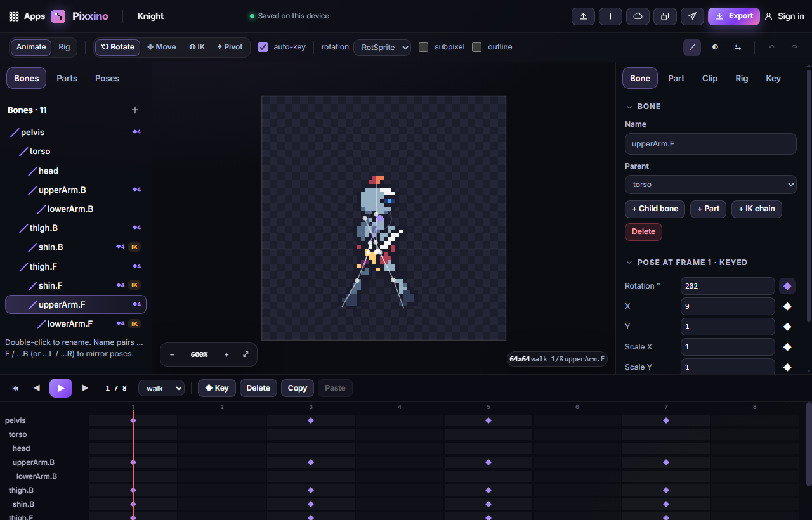Jump to the first frame
812x520 pixels.
coord(16,388)
